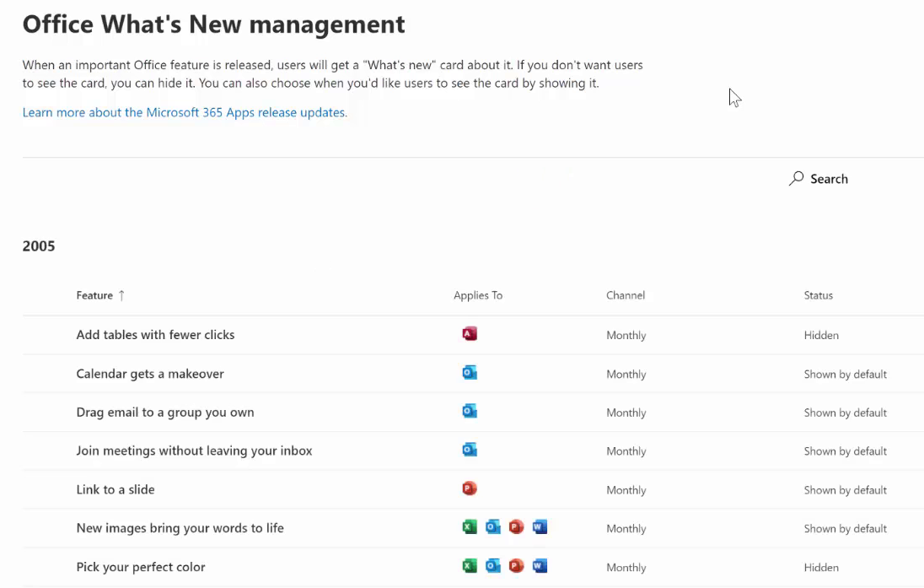
Task: Click Shown by default status for Link to a slide
Action: tap(845, 490)
